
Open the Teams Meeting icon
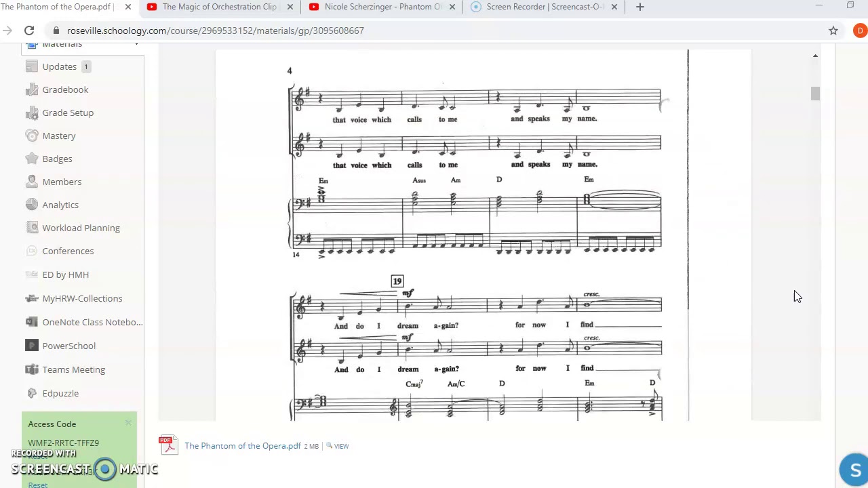coord(32,369)
